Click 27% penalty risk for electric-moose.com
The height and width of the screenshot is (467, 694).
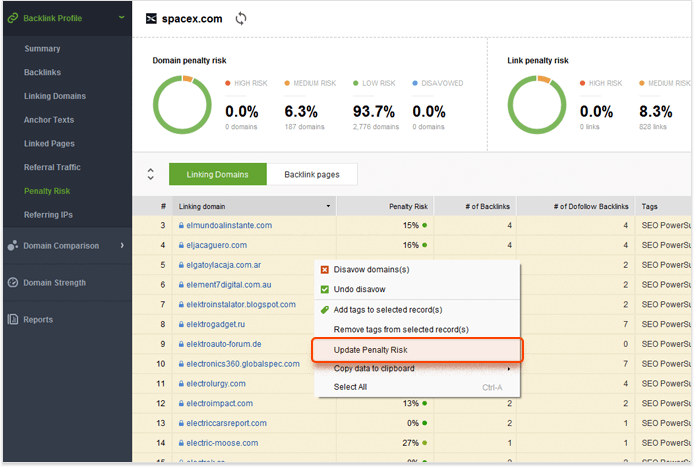pos(411,443)
